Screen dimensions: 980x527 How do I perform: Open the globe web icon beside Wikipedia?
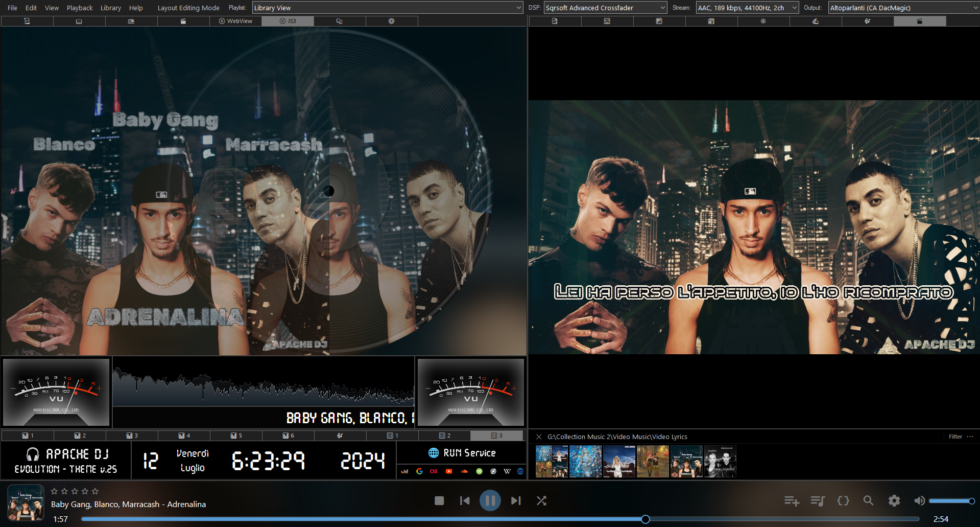point(520,471)
